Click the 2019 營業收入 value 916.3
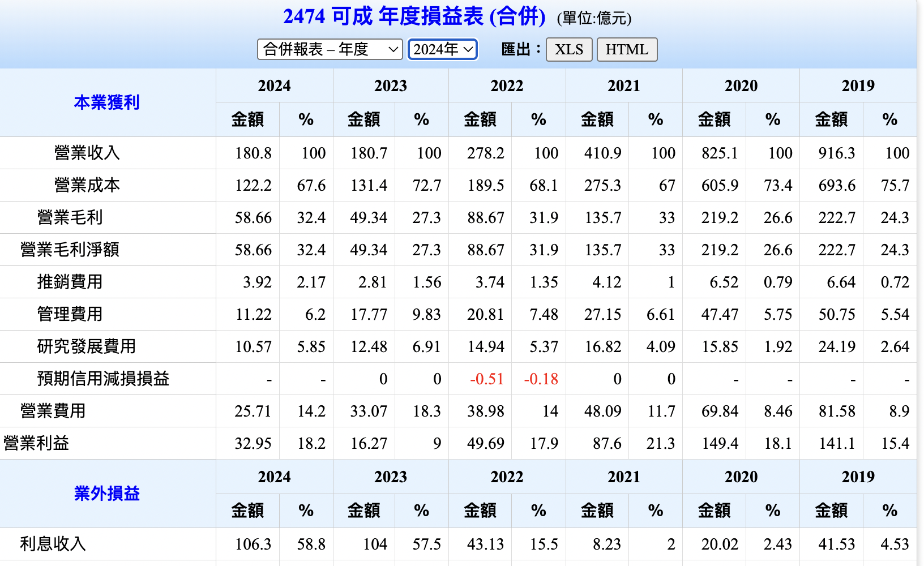Screen dimensions: 924x566 pyautogui.click(x=837, y=153)
